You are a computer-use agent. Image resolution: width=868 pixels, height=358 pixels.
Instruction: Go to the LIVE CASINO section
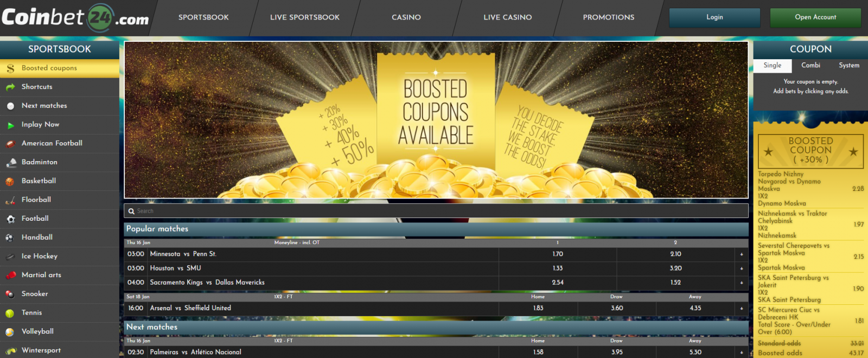click(x=508, y=17)
